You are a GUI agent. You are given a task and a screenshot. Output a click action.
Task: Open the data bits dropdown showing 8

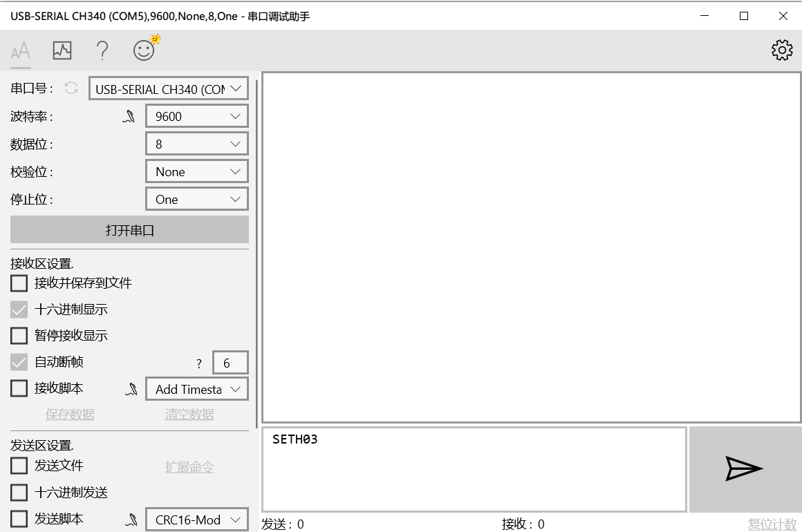coord(197,144)
